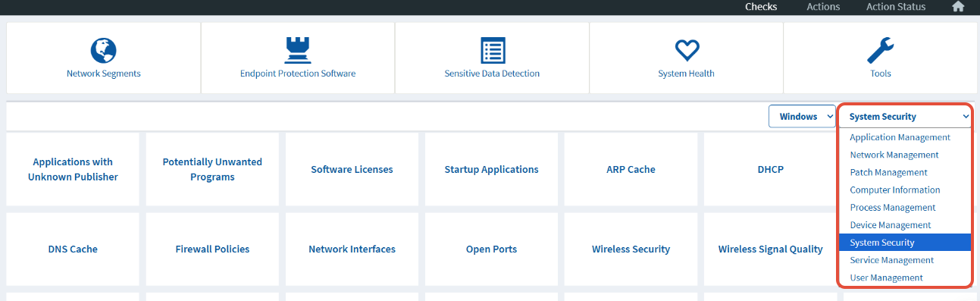Switch to the Checks tab
The image size is (980, 301).
[761, 7]
